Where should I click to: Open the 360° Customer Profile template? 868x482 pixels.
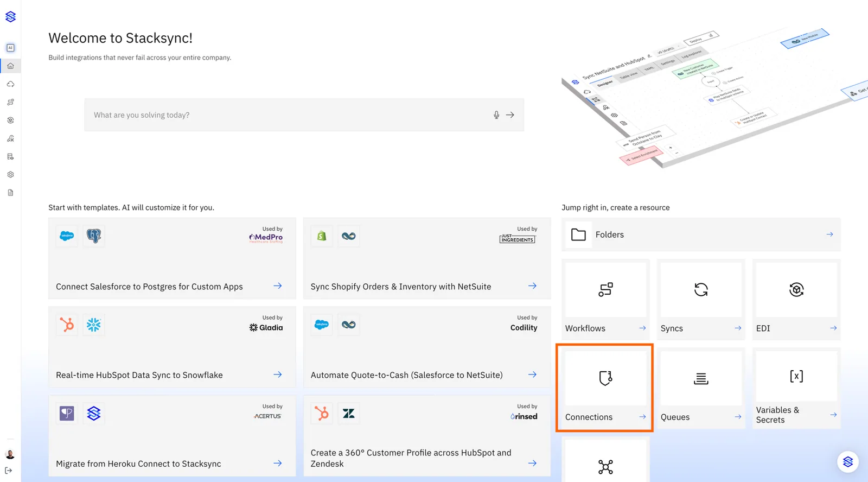tap(427, 436)
